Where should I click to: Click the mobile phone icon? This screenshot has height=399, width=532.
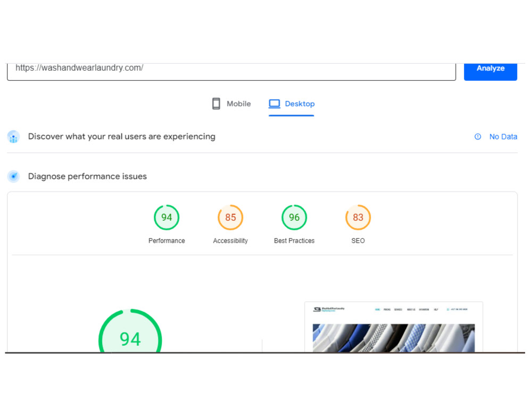point(216,104)
